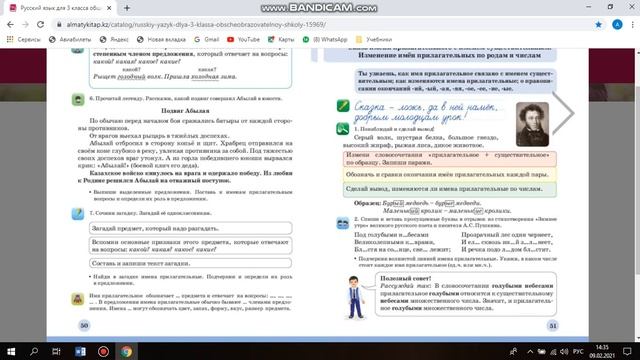Restore down the Chrome window
The width and height of the screenshot is (640, 360).
(610, 7)
